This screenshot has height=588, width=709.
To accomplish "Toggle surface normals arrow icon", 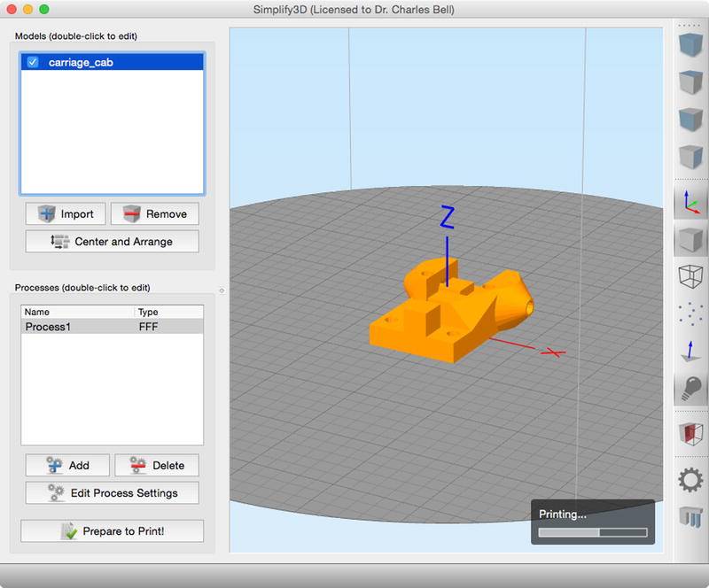I will [690, 352].
